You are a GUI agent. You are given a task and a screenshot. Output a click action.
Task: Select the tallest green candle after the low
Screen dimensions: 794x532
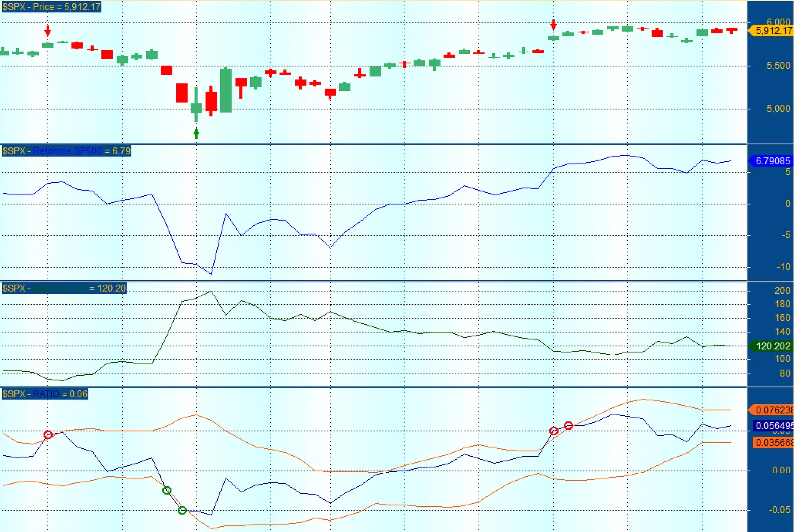point(226,90)
